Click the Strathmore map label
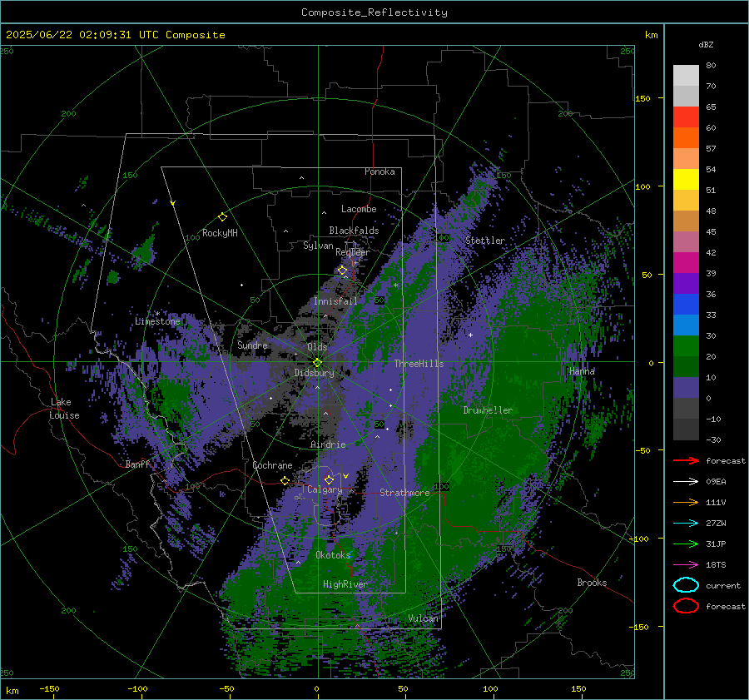This screenshot has width=749, height=700. (404, 493)
